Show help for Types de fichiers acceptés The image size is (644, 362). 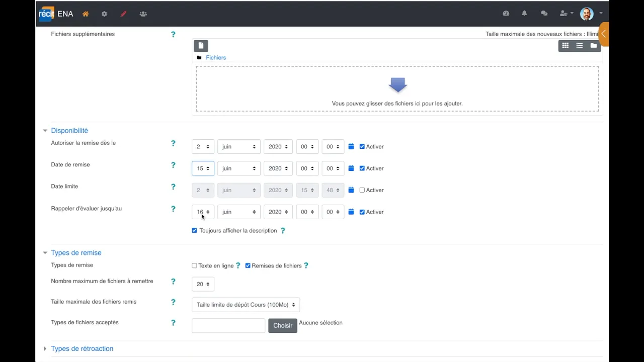(173, 323)
